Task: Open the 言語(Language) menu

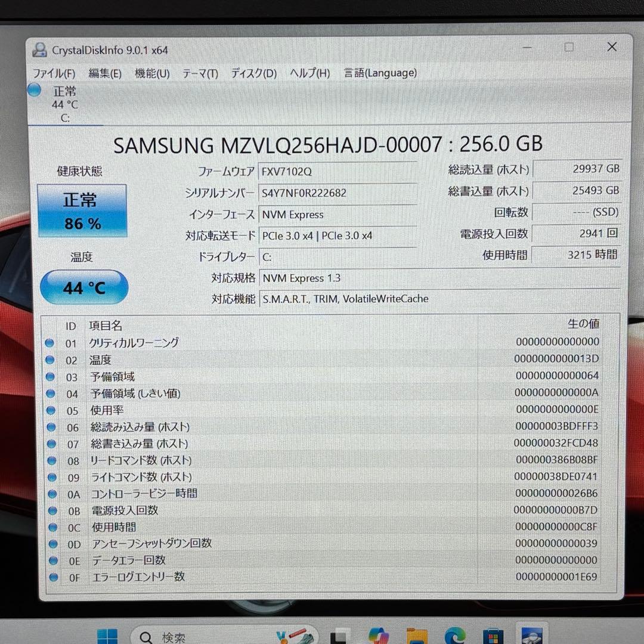Action: (380, 73)
